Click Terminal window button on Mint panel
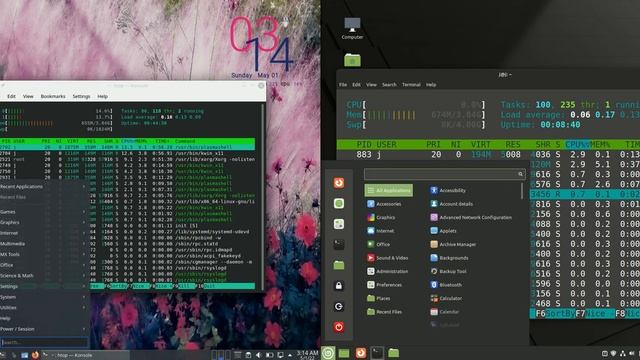 [377, 353]
